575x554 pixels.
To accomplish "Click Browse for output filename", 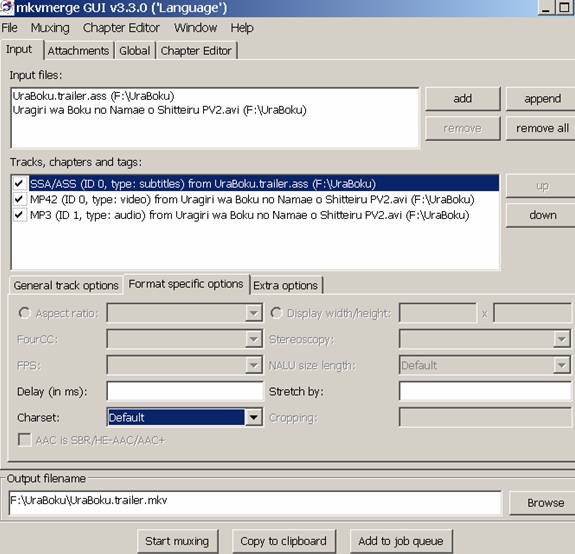I will tap(544, 503).
